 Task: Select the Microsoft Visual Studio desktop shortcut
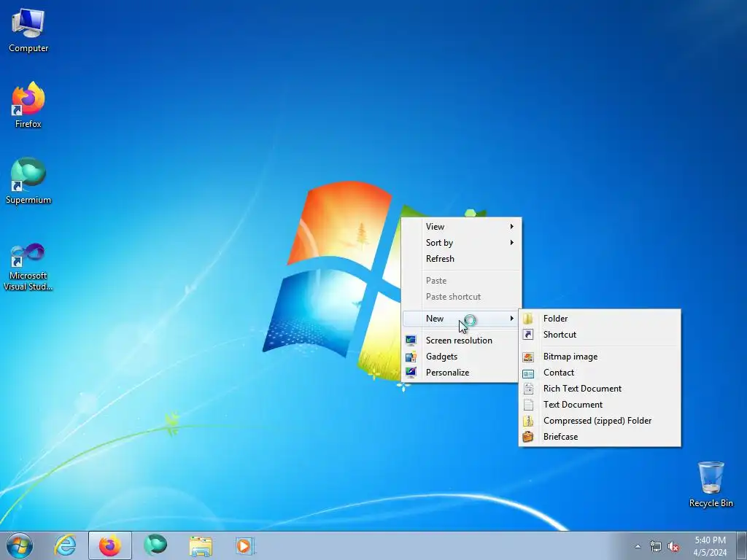point(28,267)
